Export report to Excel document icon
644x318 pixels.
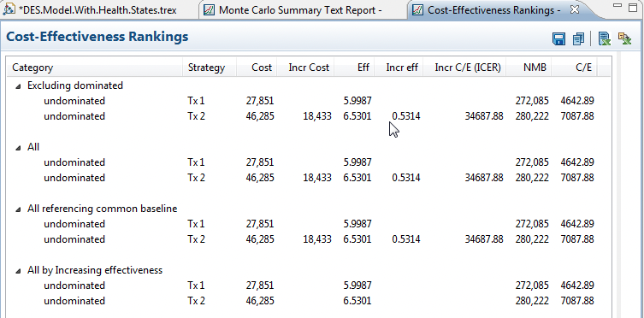point(604,39)
